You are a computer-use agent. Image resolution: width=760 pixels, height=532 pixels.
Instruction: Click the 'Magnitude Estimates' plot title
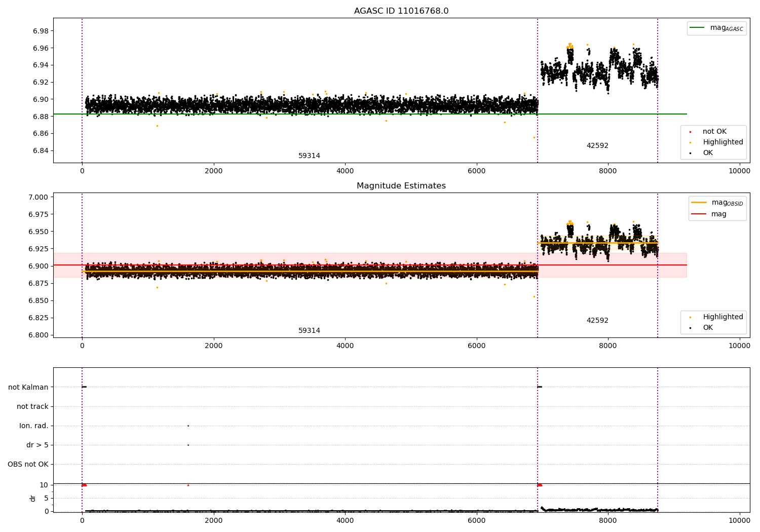tap(401, 186)
